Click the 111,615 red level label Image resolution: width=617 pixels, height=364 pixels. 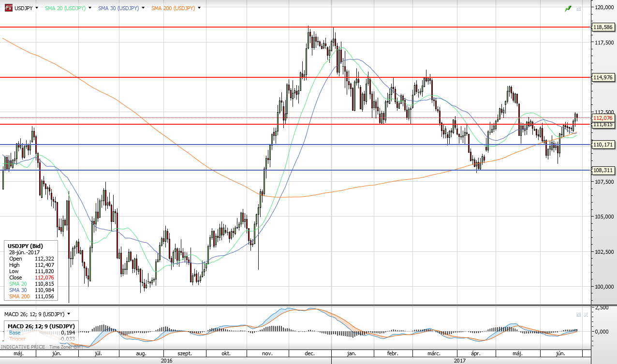tap(603, 125)
